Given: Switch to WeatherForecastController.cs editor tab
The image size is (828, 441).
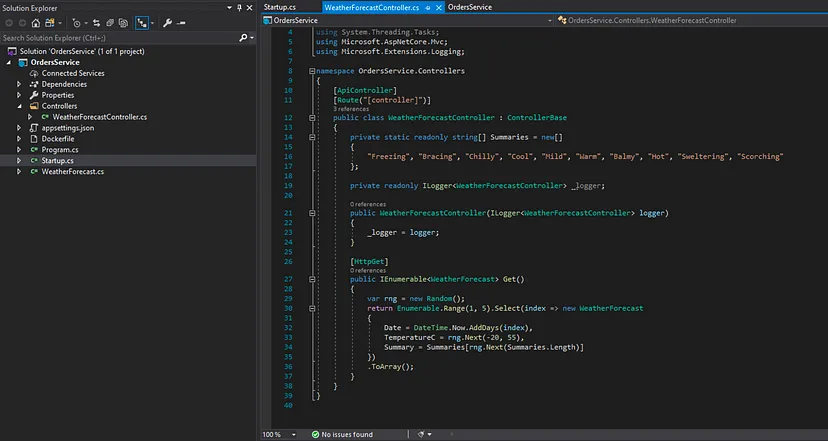Looking at the screenshot, I should 372,7.
